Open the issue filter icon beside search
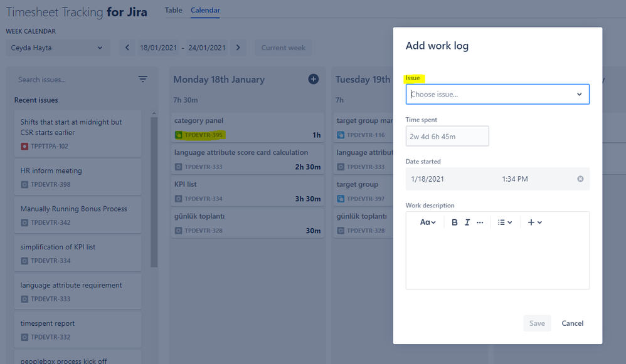The width and height of the screenshot is (626, 364). 142,79
